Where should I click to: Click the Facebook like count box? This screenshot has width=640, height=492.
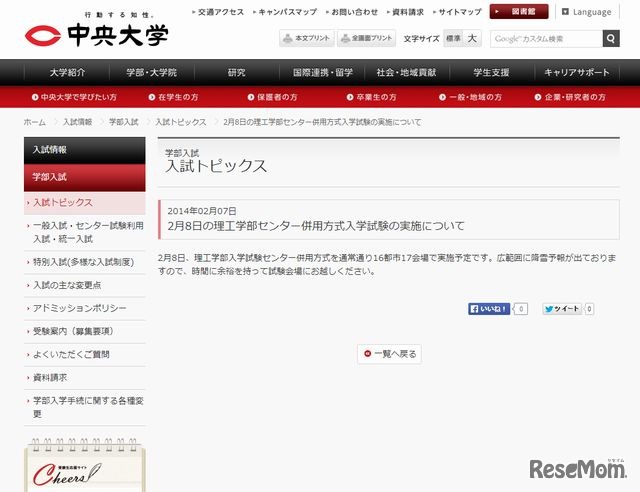(x=521, y=309)
